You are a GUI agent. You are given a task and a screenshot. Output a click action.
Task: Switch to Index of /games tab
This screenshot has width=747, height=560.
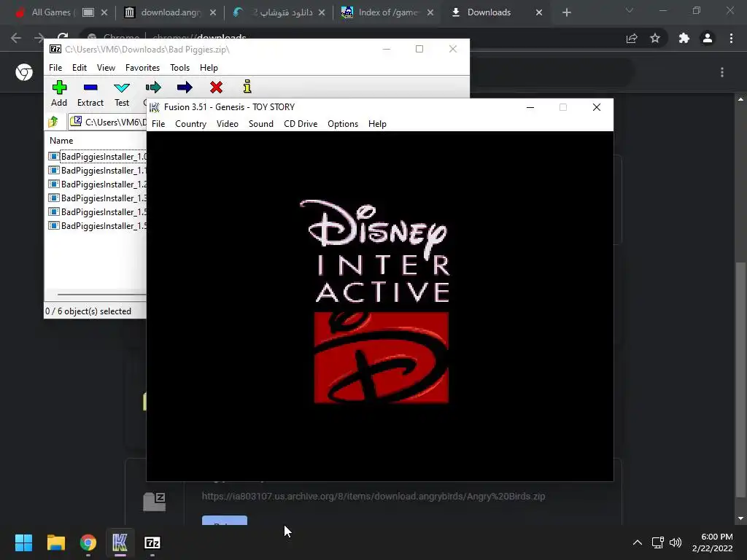(388, 12)
